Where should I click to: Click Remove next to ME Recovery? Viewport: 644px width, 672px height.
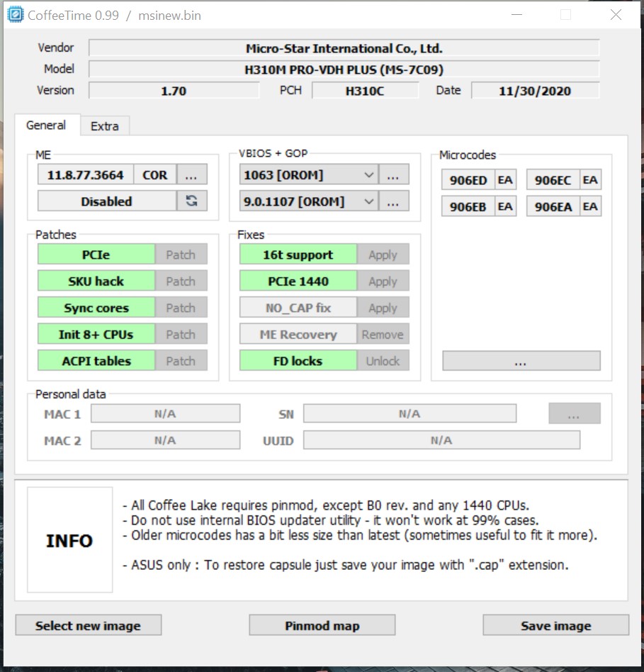tap(383, 335)
